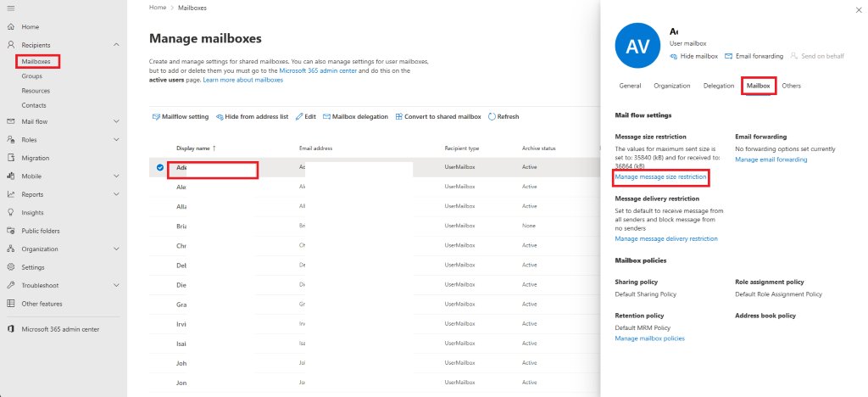Click the Organization icon in sidebar
Viewport: 868px width, 397px height.
pyautogui.click(x=10, y=249)
